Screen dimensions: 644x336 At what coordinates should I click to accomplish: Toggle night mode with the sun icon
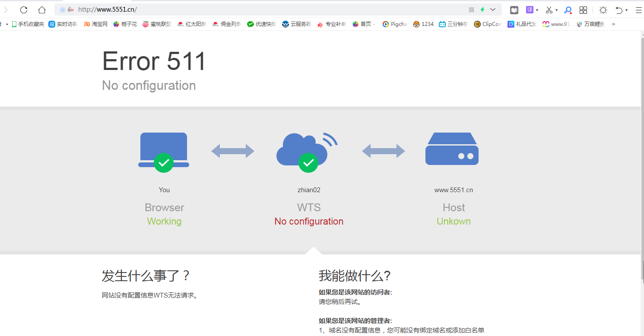(x=603, y=10)
